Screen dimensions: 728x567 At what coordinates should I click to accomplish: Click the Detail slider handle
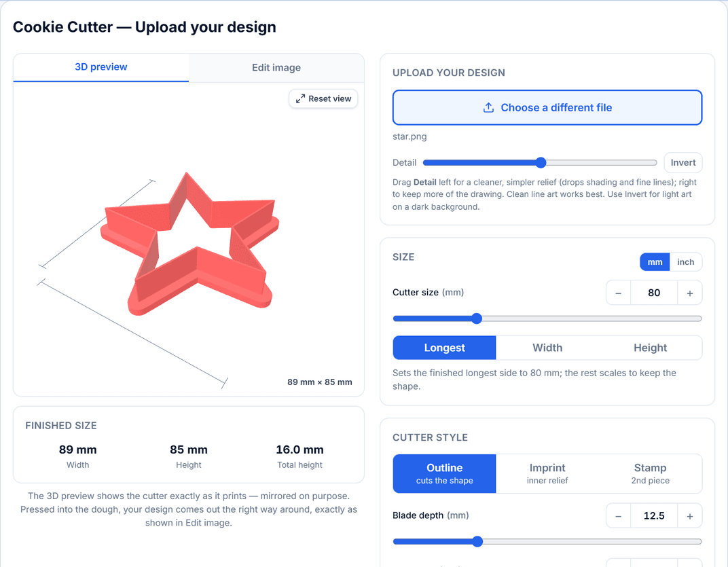click(x=541, y=162)
